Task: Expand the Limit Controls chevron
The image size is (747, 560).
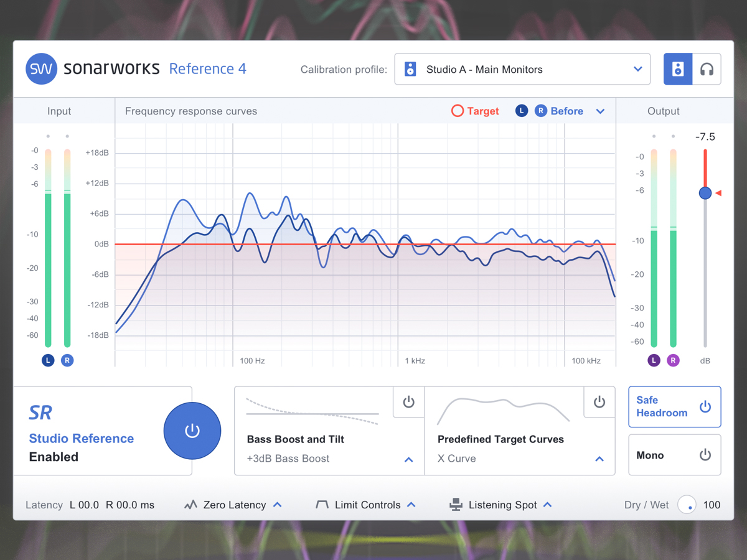Action: tap(411, 505)
